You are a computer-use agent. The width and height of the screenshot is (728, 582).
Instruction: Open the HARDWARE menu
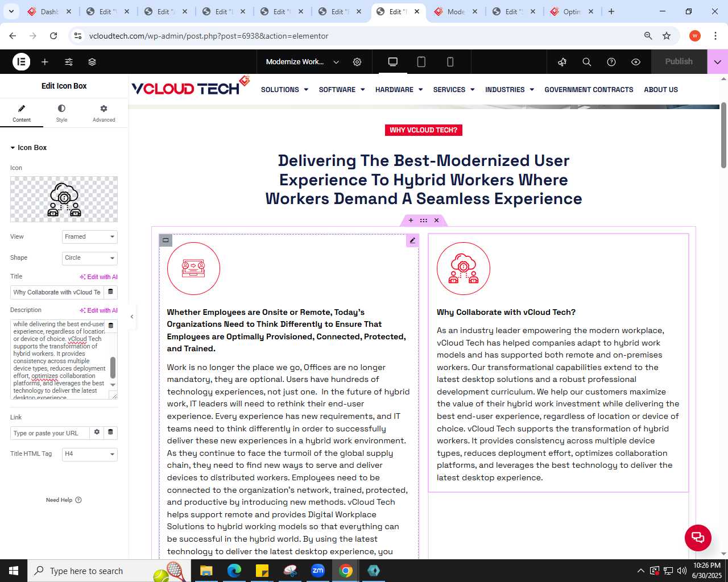click(x=399, y=90)
